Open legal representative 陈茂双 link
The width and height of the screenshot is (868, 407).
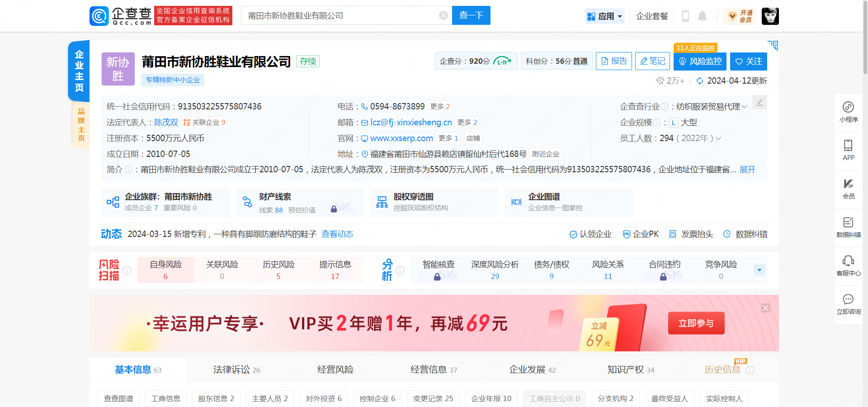coord(166,123)
